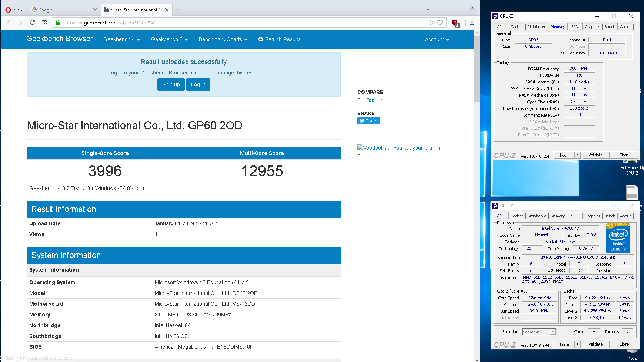Click the browser vertical scrollbar thumb

(477, 69)
